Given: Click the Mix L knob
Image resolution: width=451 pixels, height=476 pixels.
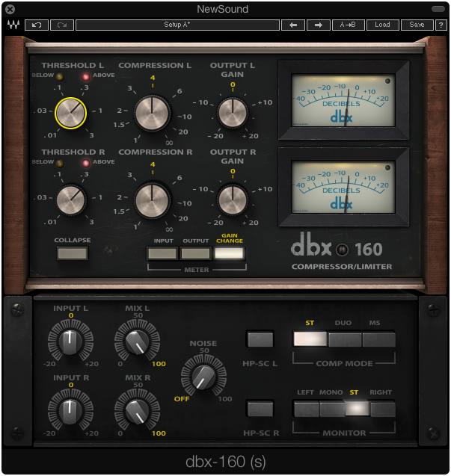Looking at the screenshot, I should pos(137,342).
